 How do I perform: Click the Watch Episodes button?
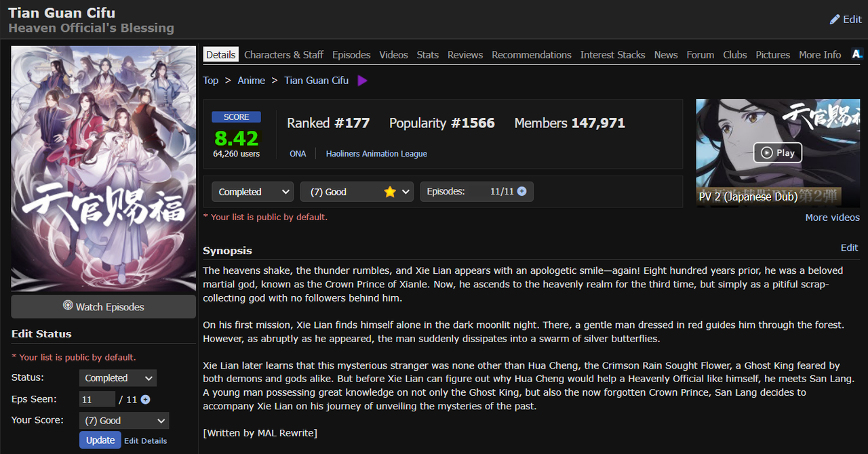[104, 306]
